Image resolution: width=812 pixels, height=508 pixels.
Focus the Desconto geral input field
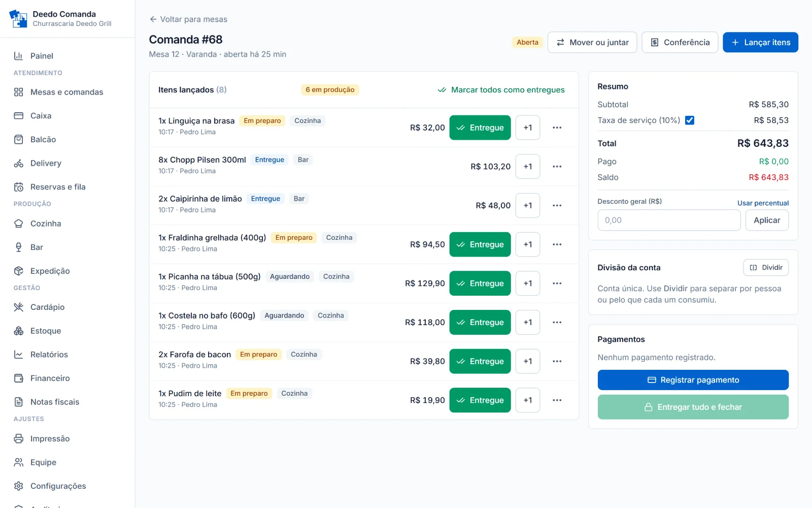[x=669, y=220]
